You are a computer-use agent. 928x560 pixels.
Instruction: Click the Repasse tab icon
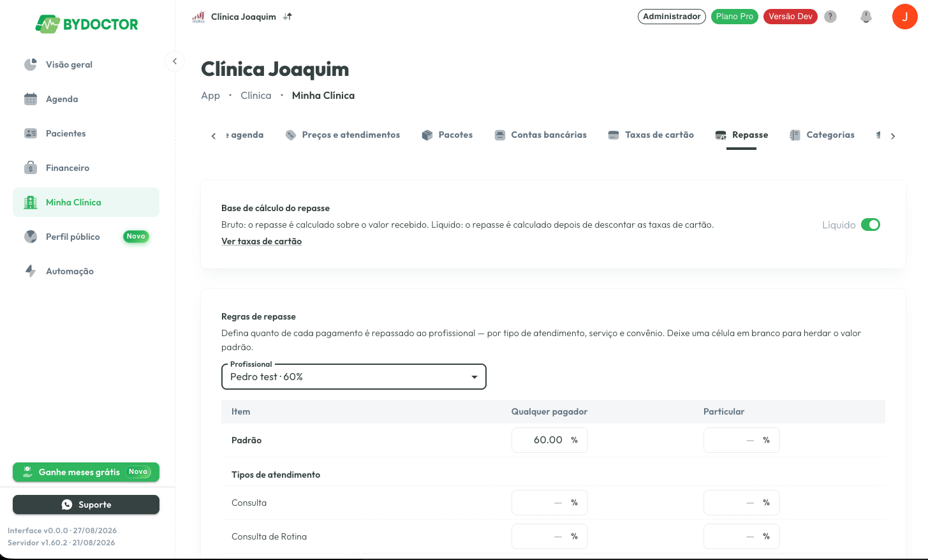click(x=721, y=135)
